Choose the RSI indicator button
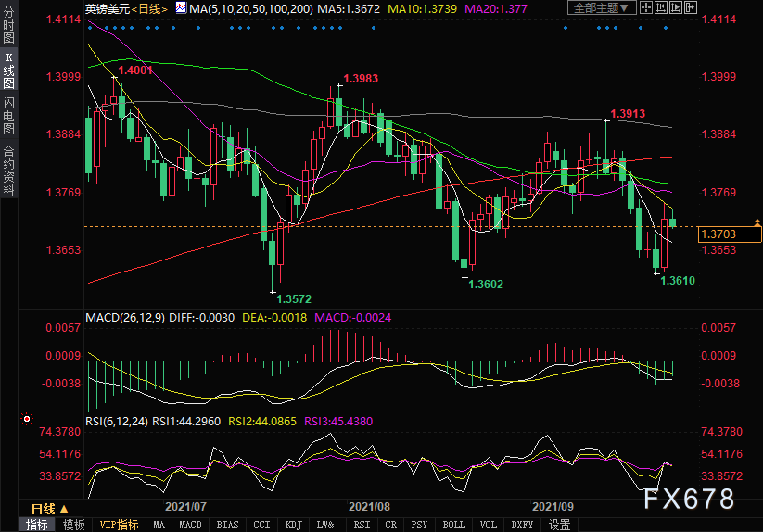 click(362, 526)
